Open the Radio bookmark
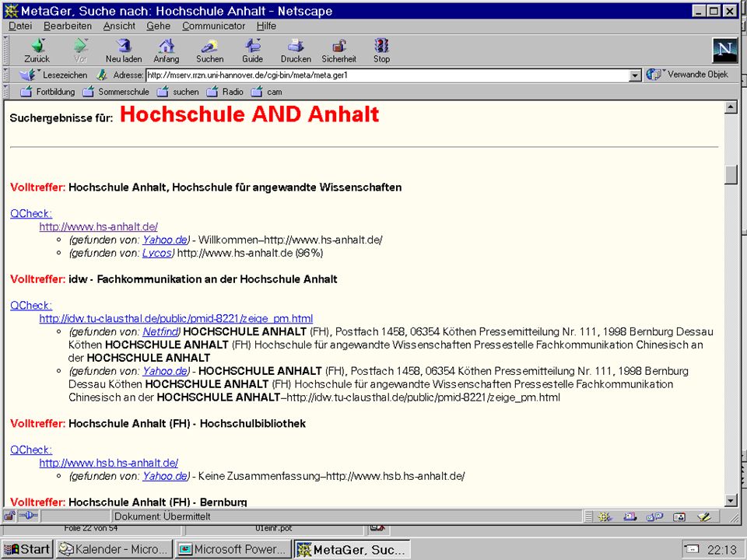 click(225, 92)
